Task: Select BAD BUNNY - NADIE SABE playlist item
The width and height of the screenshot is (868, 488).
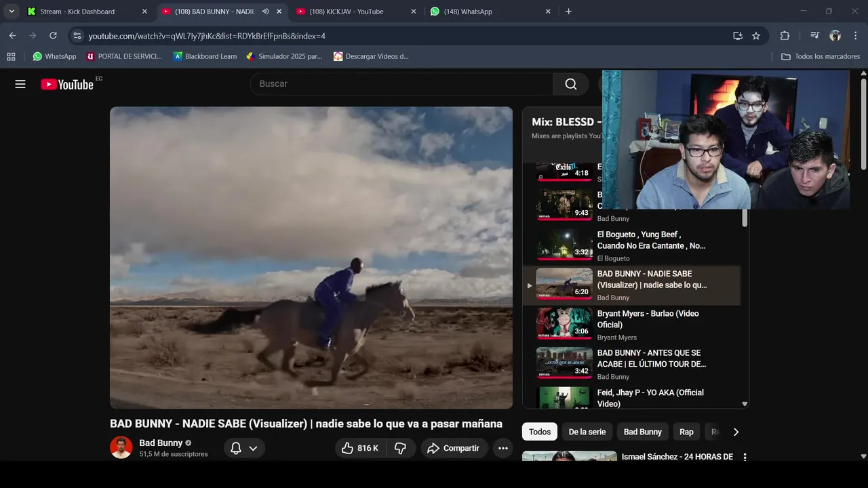Action: (632, 285)
